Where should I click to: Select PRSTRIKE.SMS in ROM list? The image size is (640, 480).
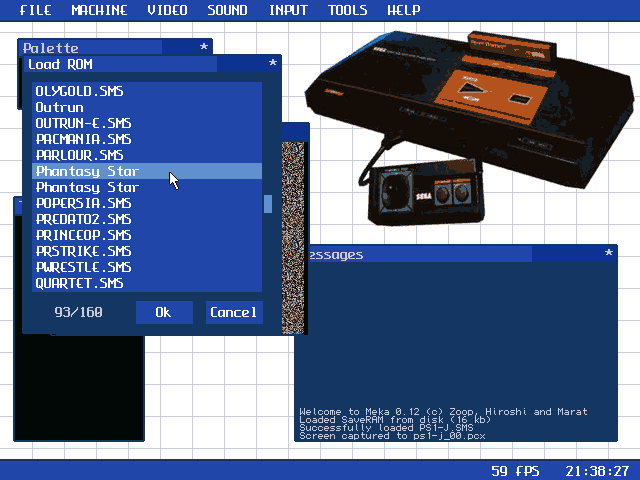point(147,251)
